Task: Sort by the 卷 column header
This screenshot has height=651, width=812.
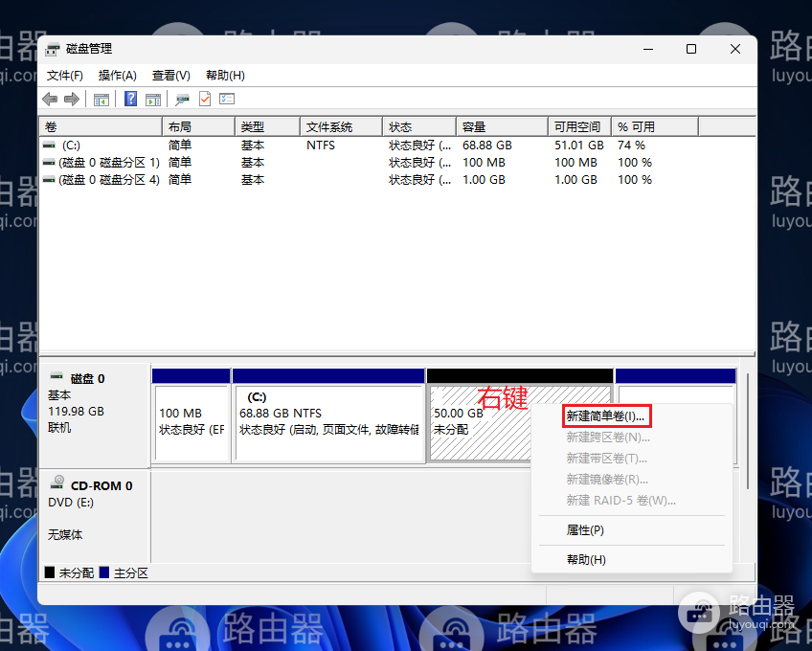Action: (101, 127)
